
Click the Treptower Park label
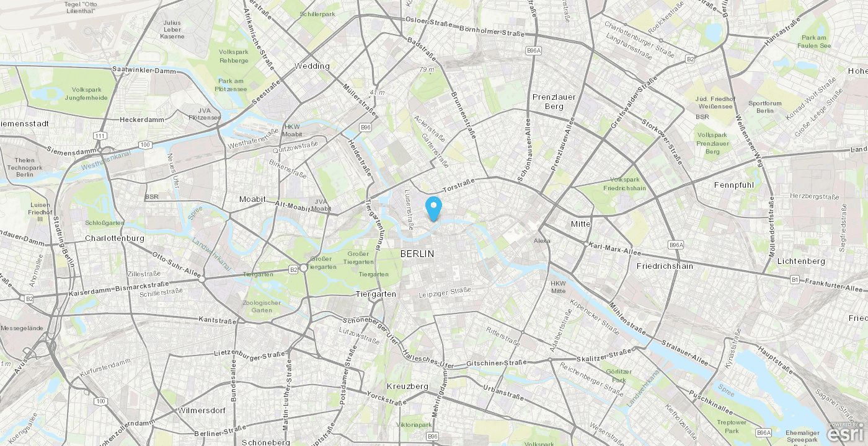tap(732, 426)
